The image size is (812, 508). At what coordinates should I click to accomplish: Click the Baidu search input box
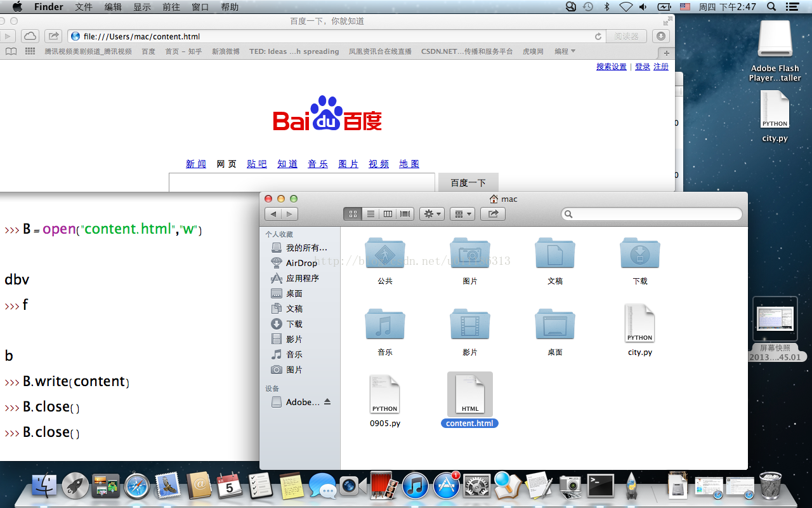302,182
